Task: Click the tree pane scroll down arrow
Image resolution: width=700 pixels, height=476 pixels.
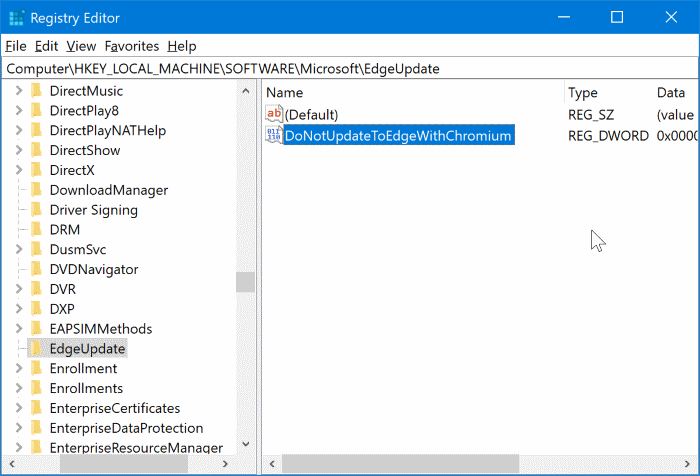Action: click(246, 443)
